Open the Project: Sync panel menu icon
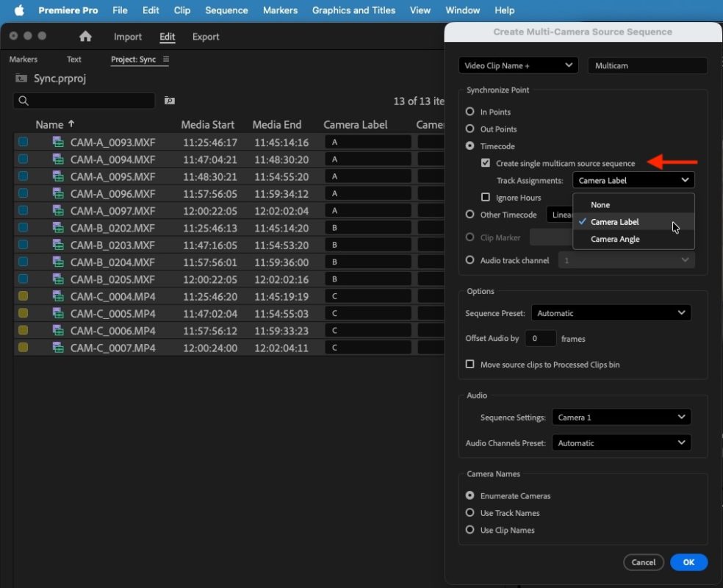Screen dimensions: 723x588 (166, 59)
